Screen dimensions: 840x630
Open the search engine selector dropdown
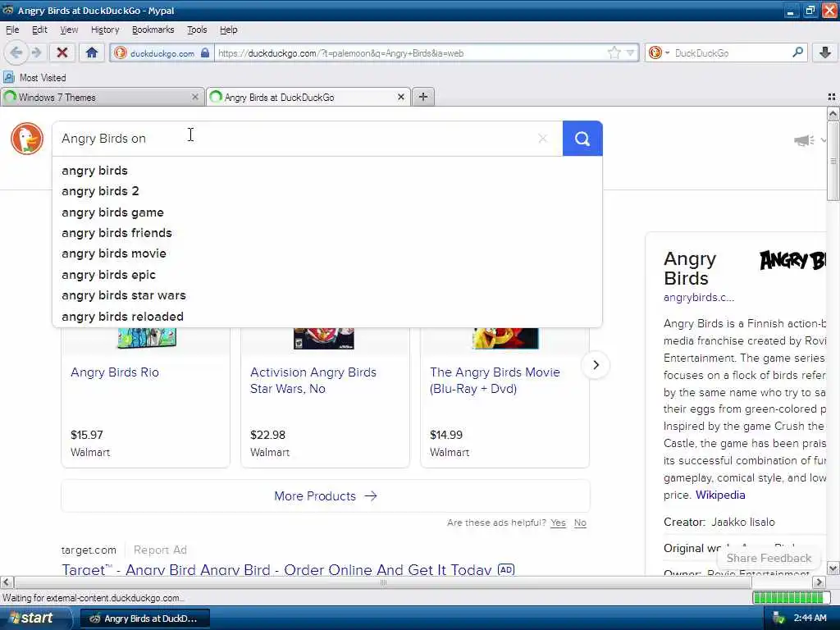pyautogui.click(x=659, y=52)
